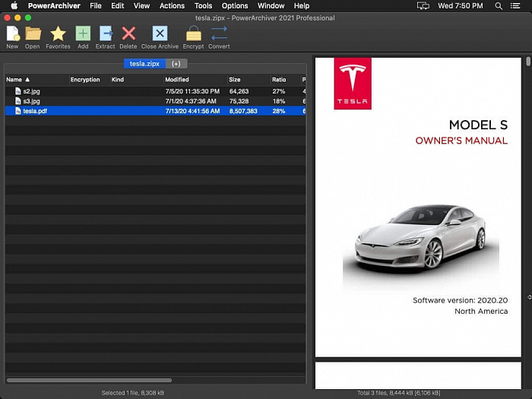Open the Help menu
Image resolution: width=532 pixels, height=399 pixels.
(x=302, y=6)
